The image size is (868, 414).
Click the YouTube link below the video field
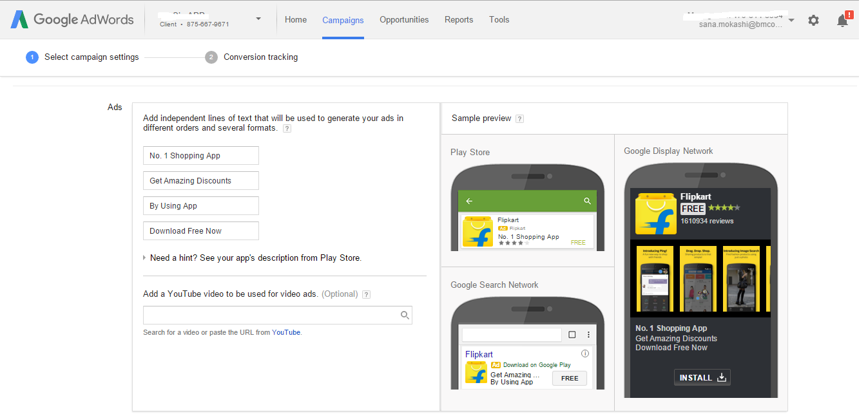coord(286,333)
